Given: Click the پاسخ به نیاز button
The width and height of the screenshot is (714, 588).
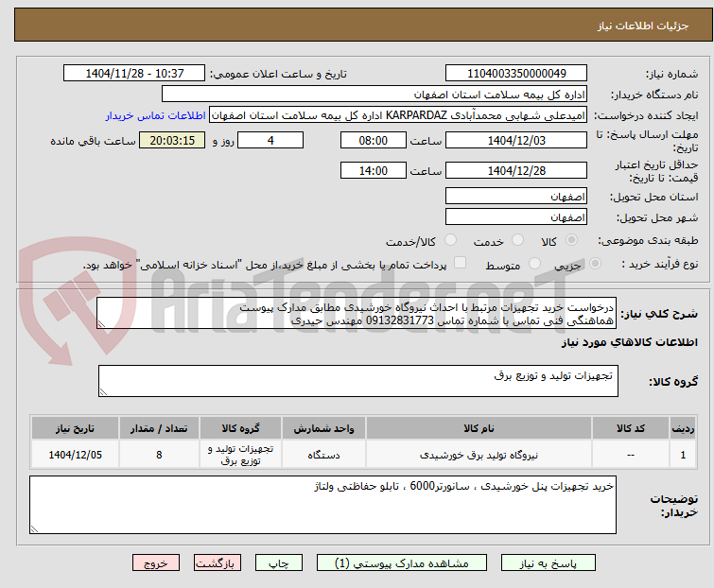Looking at the screenshot, I should click(x=549, y=563).
